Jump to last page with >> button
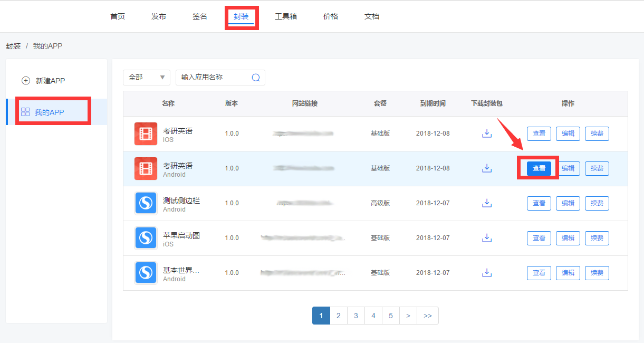Screen dimensions: 644x343 tap(428, 316)
